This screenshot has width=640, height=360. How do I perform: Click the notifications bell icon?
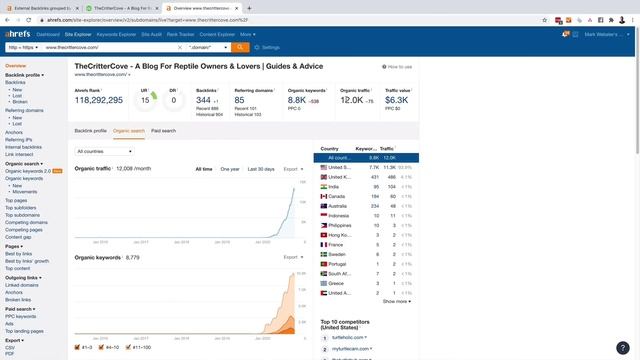(x=565, y=34)
